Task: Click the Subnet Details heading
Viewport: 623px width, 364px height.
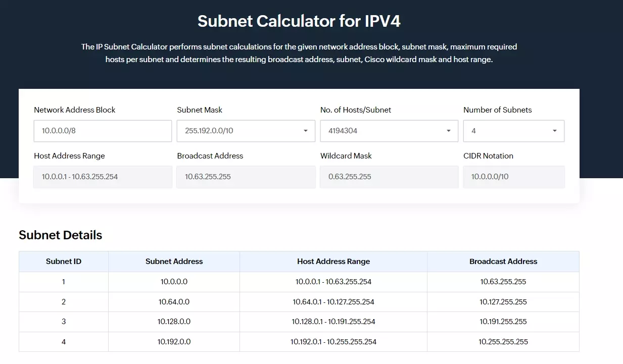Action: (x=60, y=235)
